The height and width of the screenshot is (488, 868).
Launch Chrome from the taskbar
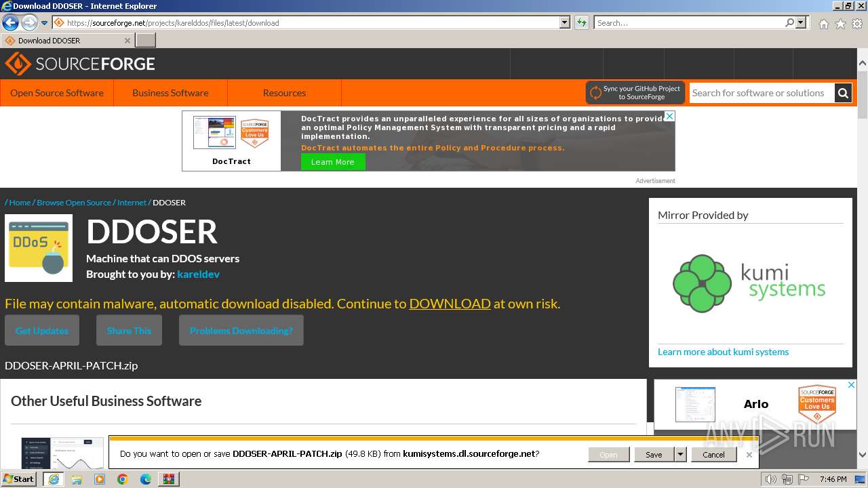pos(123,479)
